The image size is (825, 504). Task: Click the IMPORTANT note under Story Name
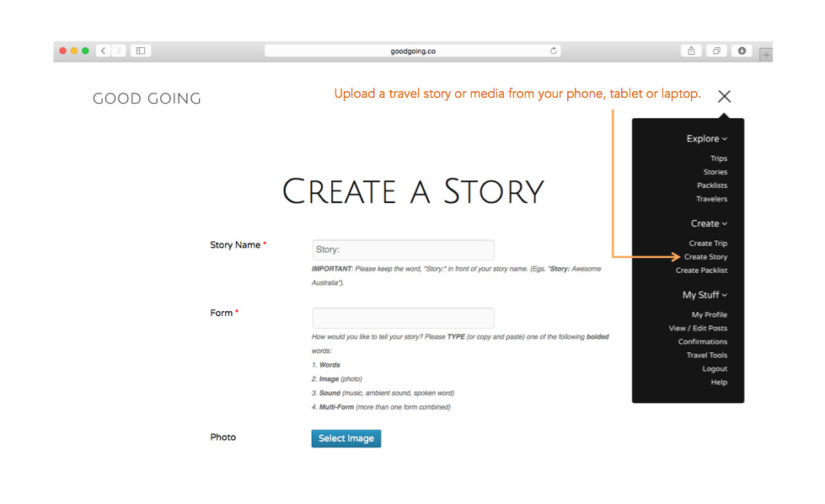click(x=456, y=276)
